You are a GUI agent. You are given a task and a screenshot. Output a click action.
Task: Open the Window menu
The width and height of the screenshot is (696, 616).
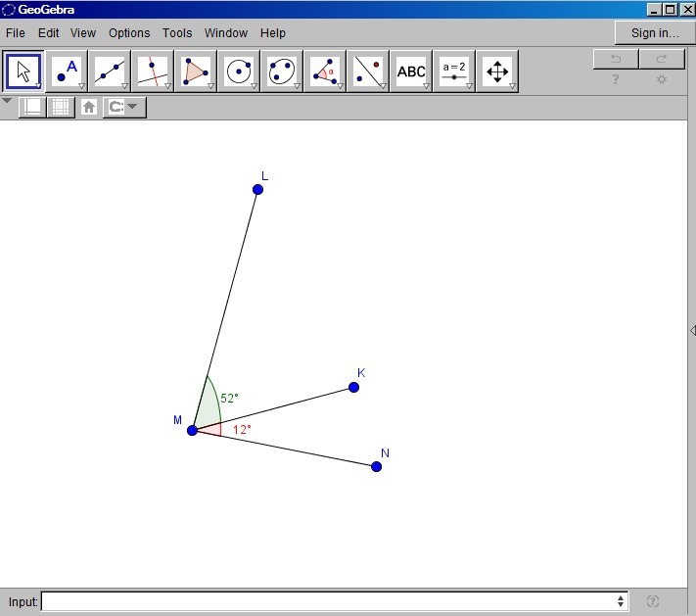click(226, 33)
